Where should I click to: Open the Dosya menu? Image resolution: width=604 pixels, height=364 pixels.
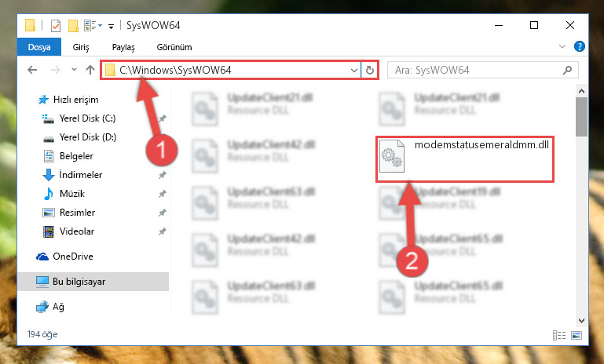[39, 47]
